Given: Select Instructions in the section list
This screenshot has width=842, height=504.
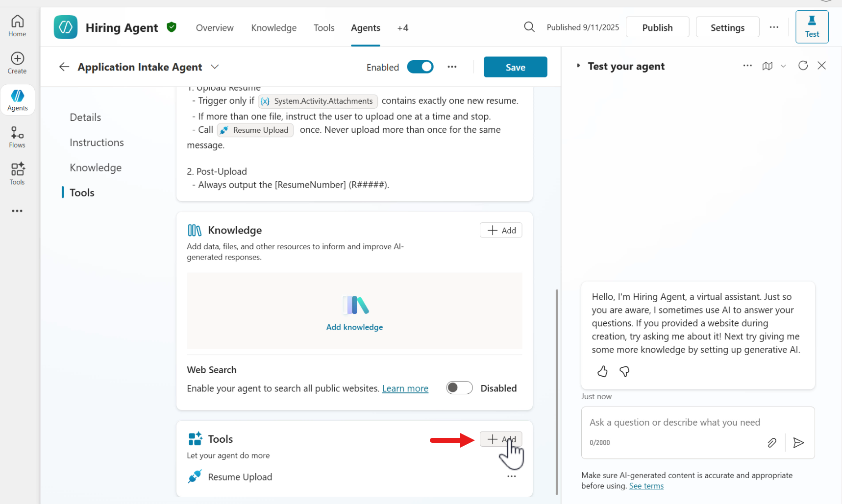Looking at the screenshot, I should pos(97,143).
